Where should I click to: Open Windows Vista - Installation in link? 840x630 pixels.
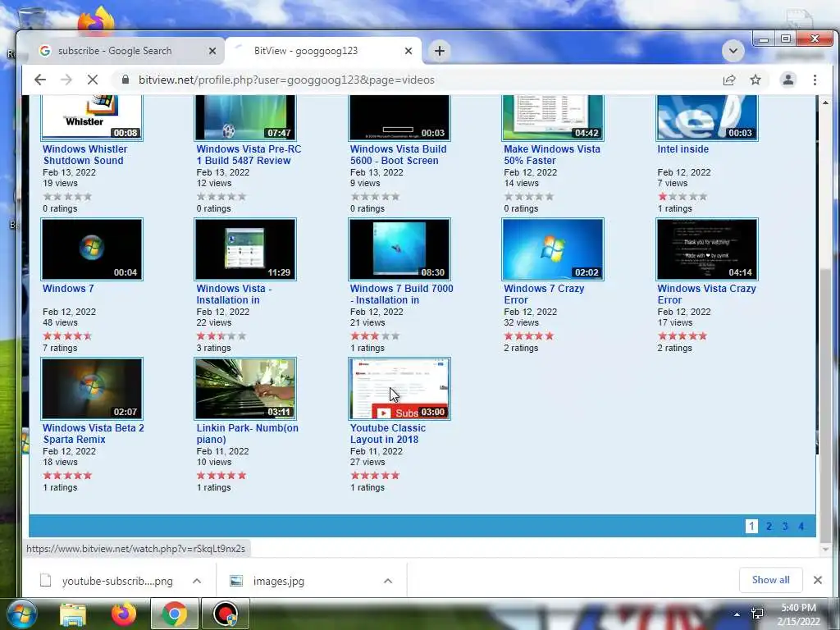point(234,294)
